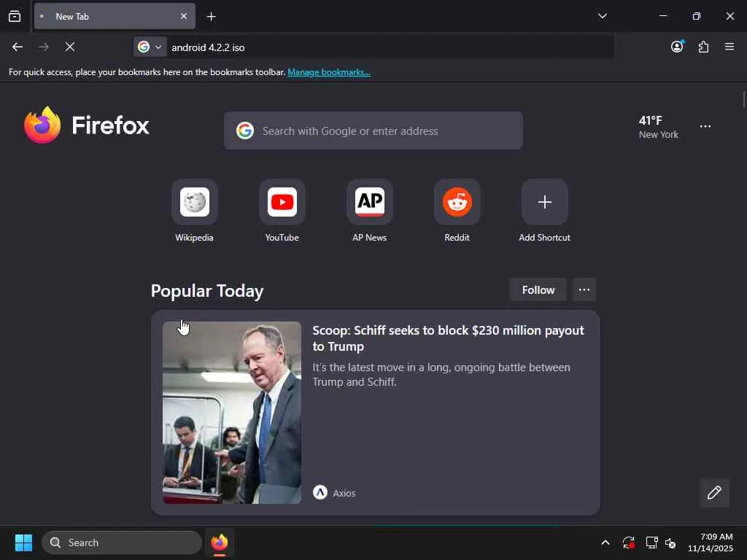Focus the Search with Google field
The height and width of the screenshot is (560, 747).
[373, 131]
